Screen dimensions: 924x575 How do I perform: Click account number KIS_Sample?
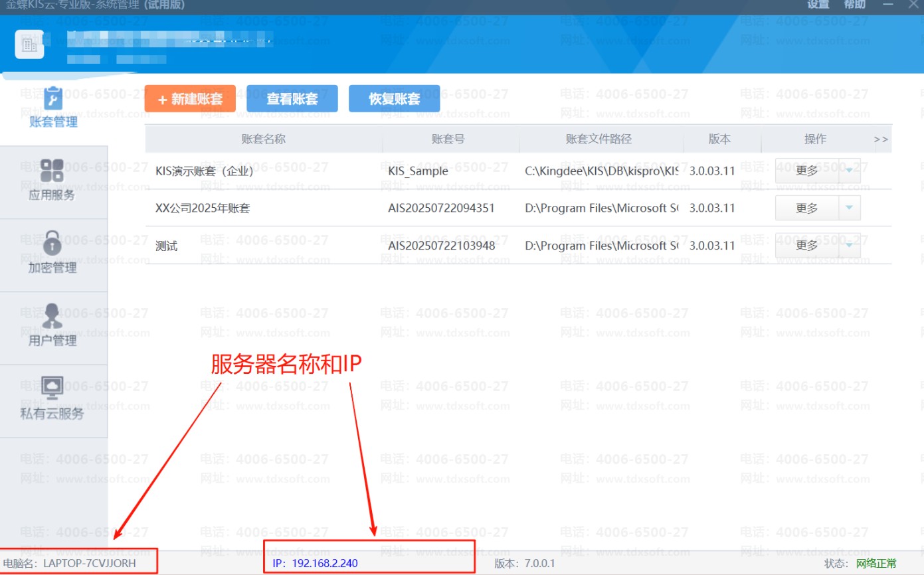coord(418,171)
